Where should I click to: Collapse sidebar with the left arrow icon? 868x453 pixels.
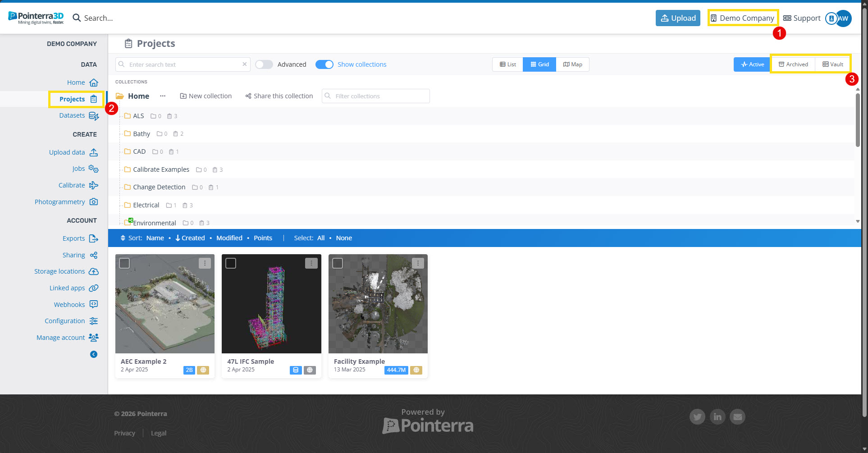click(94, 354)
